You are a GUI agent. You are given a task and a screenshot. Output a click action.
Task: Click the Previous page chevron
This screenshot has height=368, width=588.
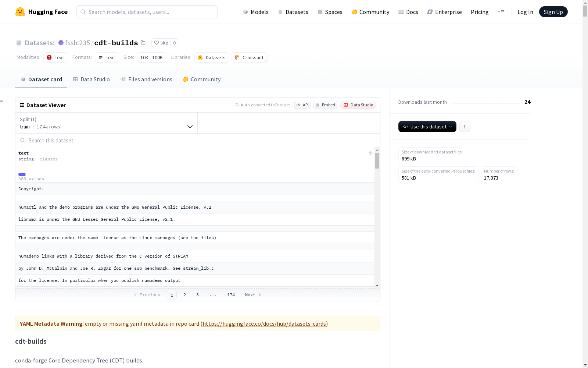tap(135, 295)
